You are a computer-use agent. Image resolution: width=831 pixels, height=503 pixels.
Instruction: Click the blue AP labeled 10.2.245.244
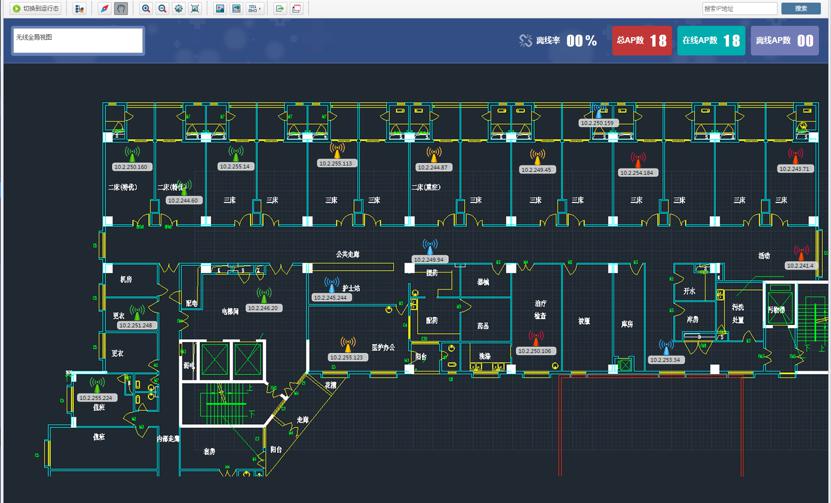pyautogui.click(x=330, y=286)
